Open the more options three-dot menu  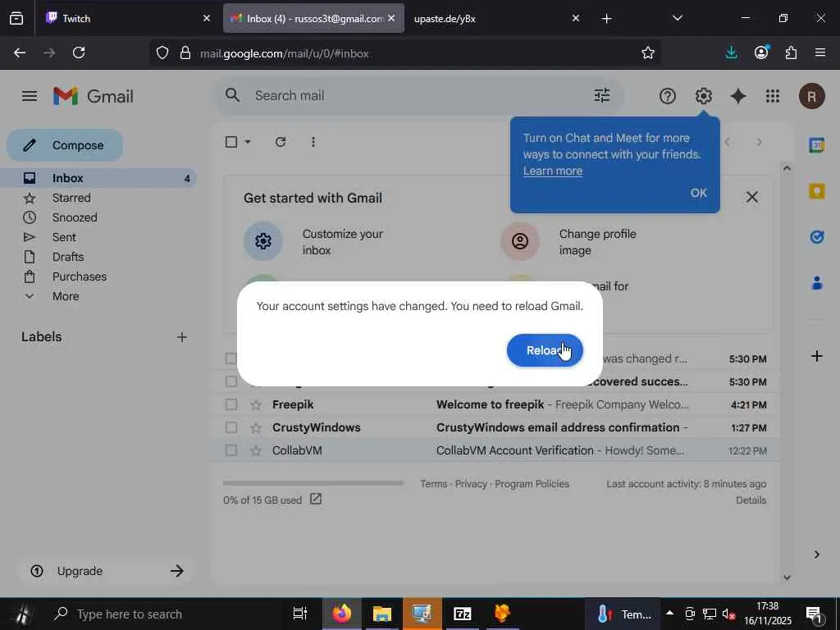click(313, 142)
